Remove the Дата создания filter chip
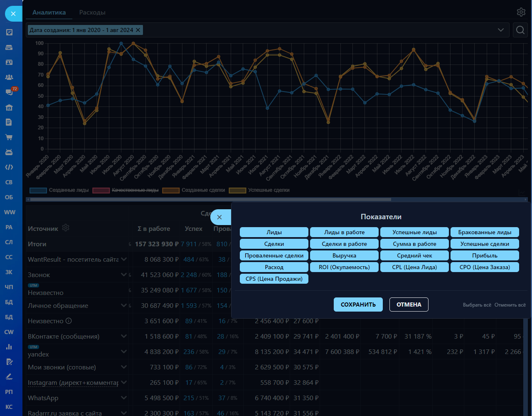The image size is (532, 416). tap(138, 30)
